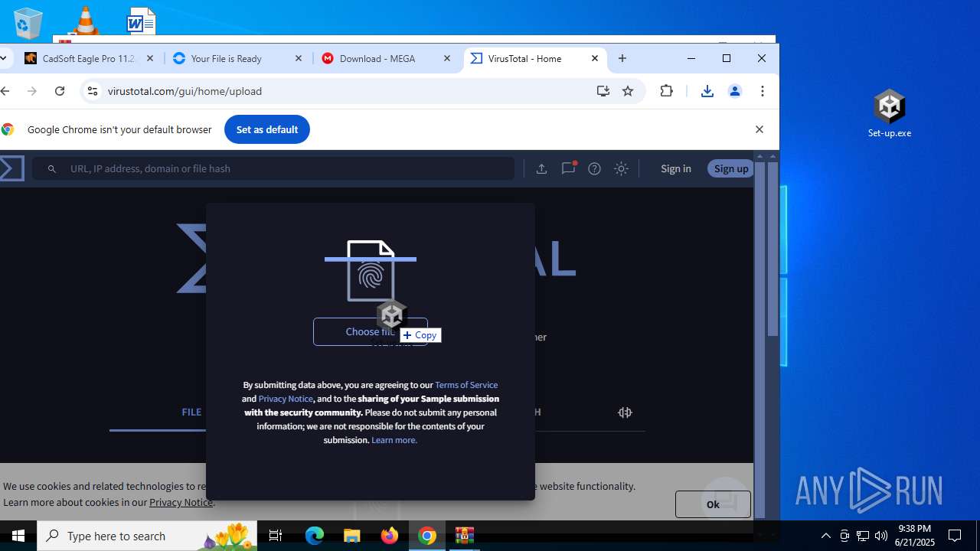Click the upload file icon in VirusTotal header
Viewport: 980px width, 551px height.
(541, 168)
